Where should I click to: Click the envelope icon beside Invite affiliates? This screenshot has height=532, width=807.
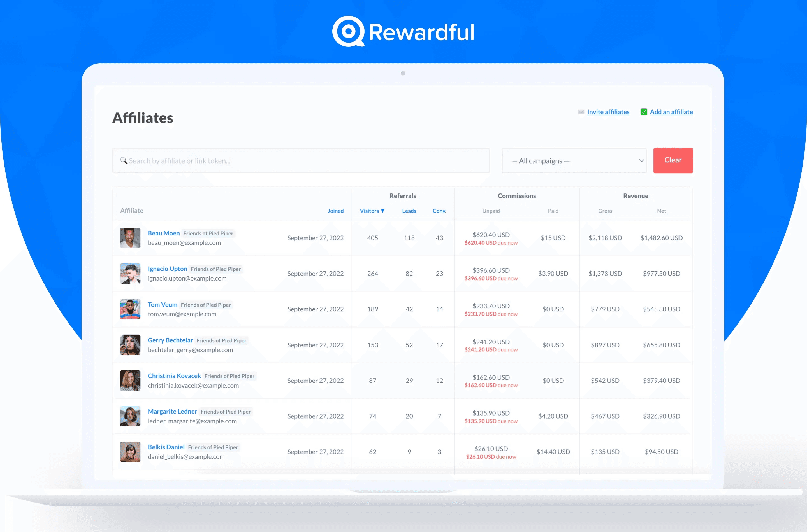pyautogui.click(x=581, y=112)
